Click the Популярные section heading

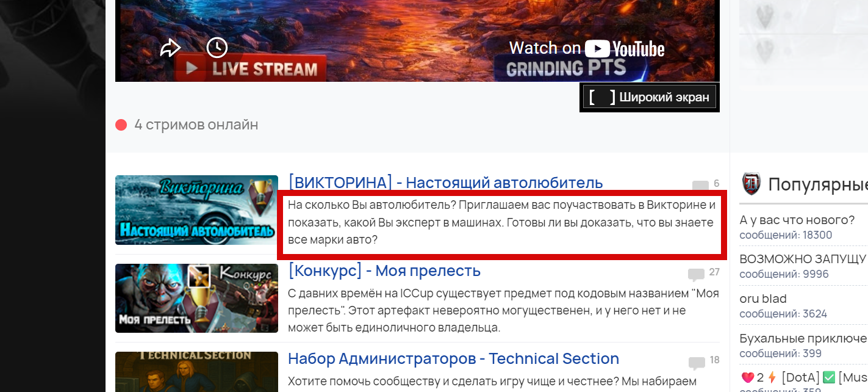(818, 184)
